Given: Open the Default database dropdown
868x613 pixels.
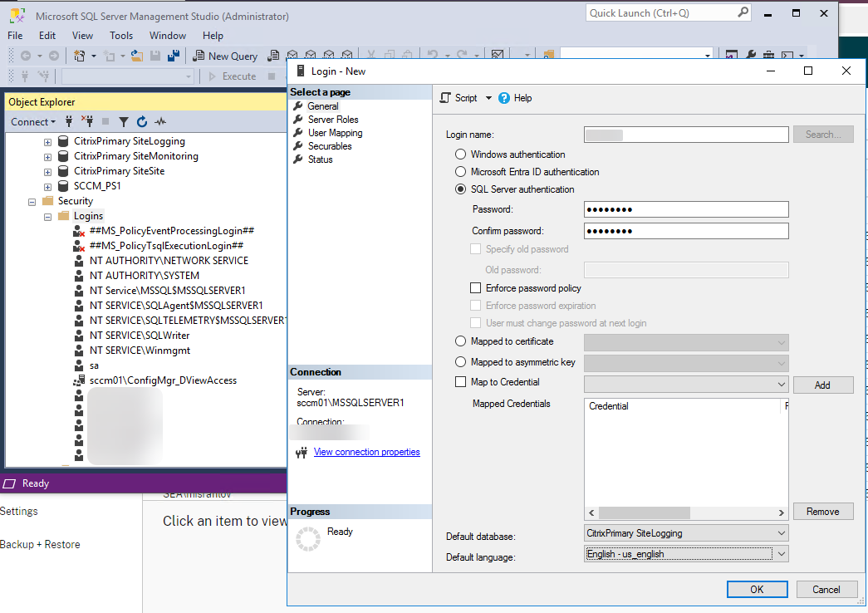Looking at the screenshot, I should [x=686, y=533].
